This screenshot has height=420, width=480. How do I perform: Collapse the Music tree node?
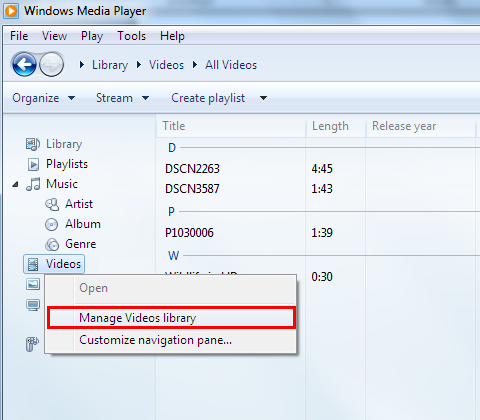(15, 184)
